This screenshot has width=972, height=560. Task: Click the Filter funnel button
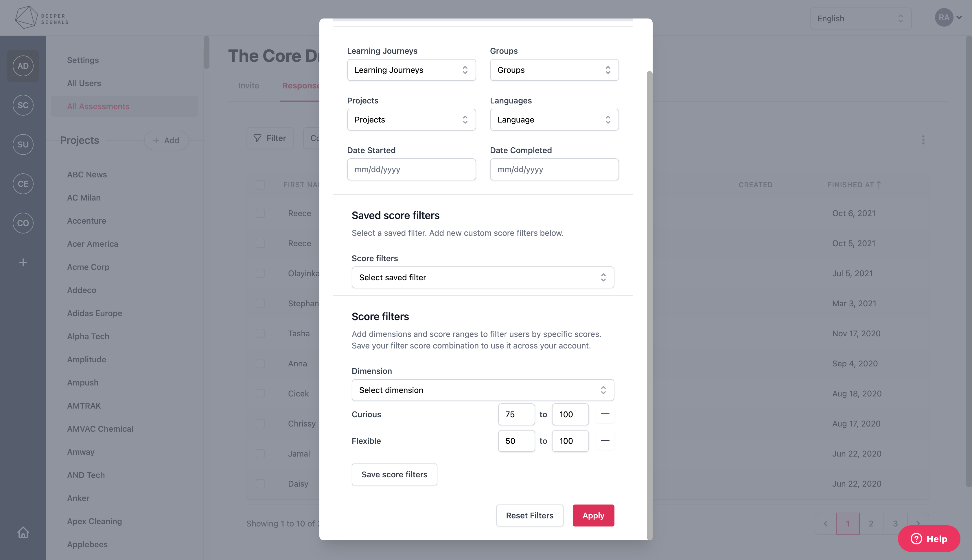click(270, 138)
